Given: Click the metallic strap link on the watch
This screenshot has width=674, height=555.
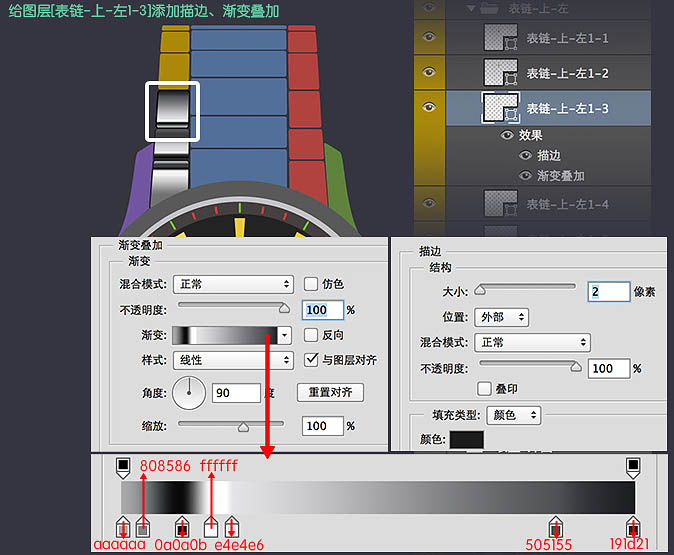Looking at the screenshot, I should pos(173,109).
